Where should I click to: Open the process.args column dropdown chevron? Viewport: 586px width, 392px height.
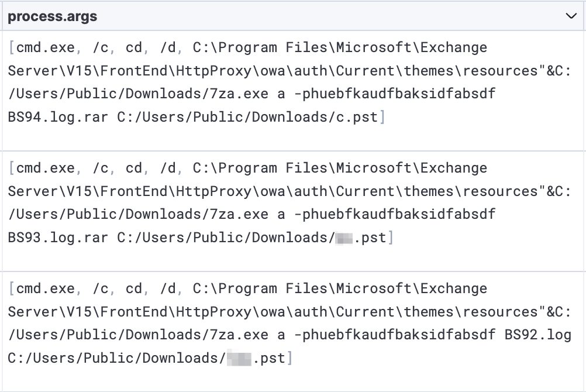tap(571, 16)
